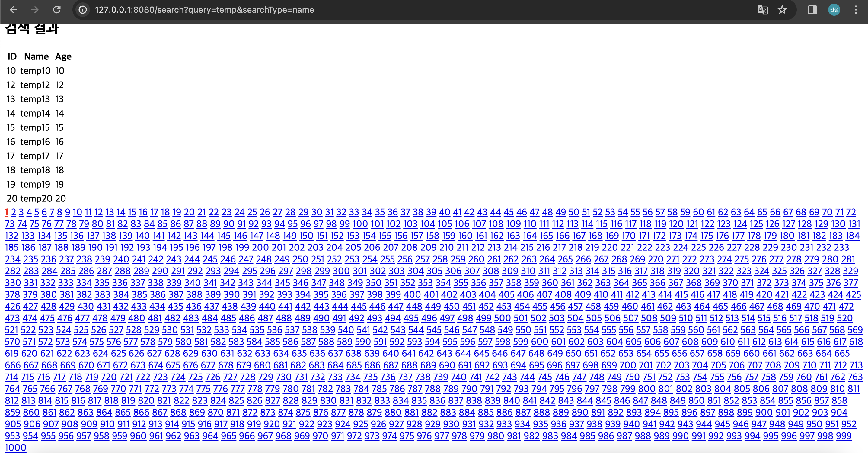Open pagination link 1

click(6, 212)
